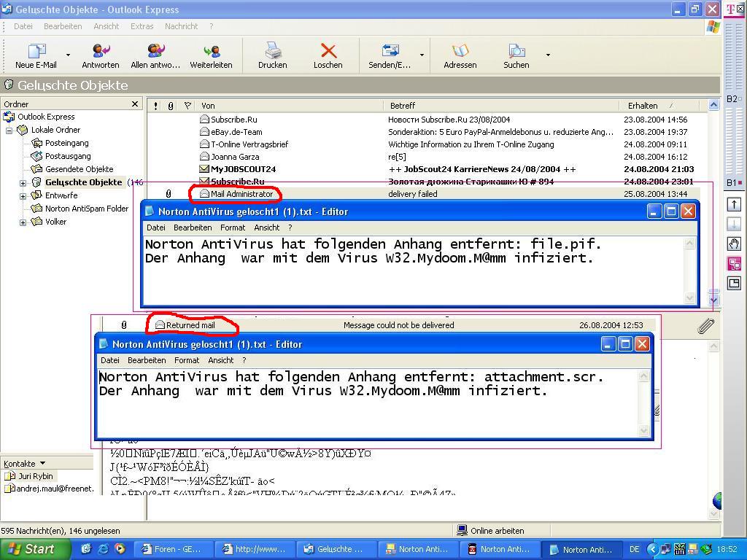
Task: Sort by attachment paperclip column header
Action: click(x=171, y=106)
